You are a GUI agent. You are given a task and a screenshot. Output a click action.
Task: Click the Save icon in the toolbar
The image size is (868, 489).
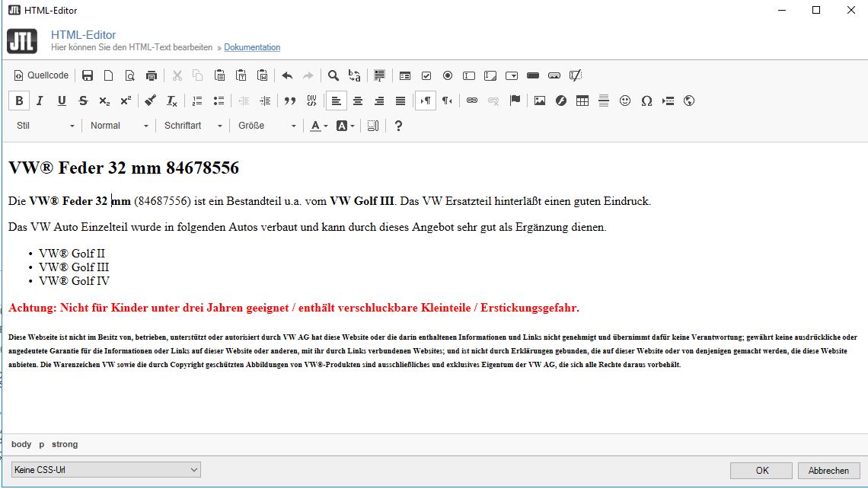88,75
